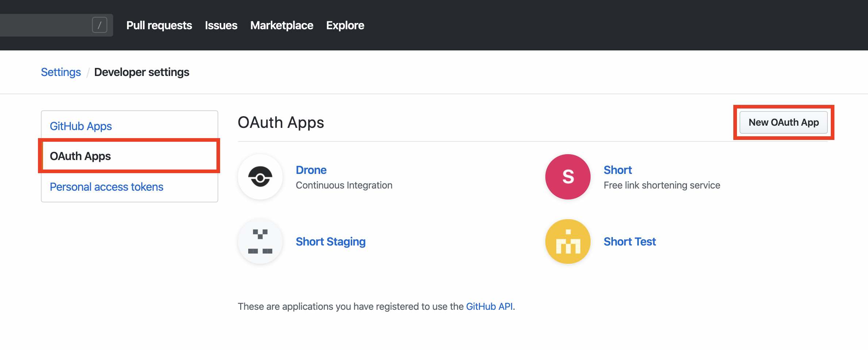The height and width of the screenshot is (350, 868).
Task: Click the yellow Short Test avatar
Action: pyautogui.click(x=568, y=241)
